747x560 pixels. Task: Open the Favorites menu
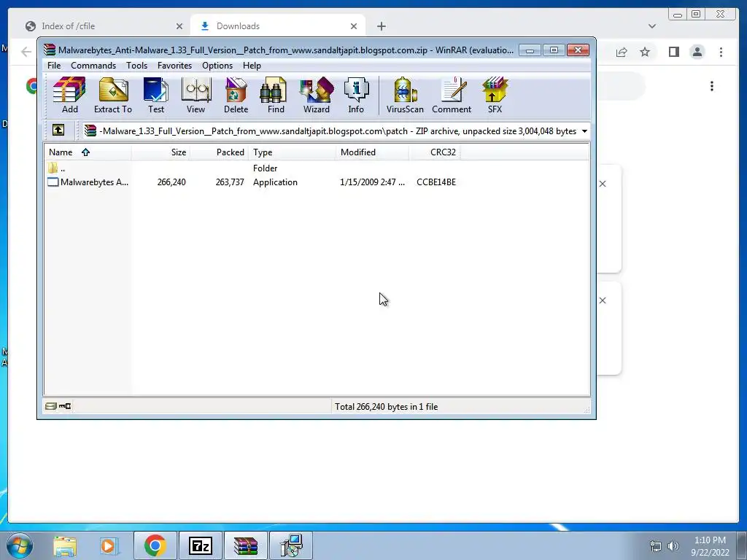(x=174, y=65)
